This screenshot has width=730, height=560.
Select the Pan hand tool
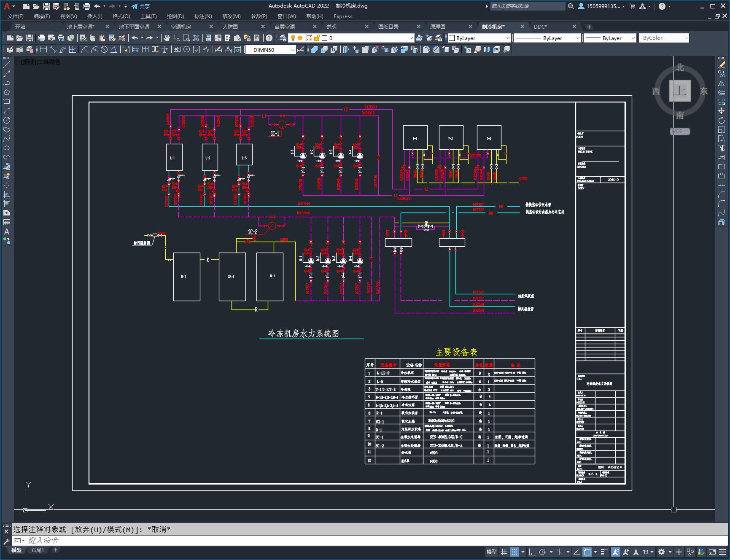pyautogui.click(x=167, y=38)
